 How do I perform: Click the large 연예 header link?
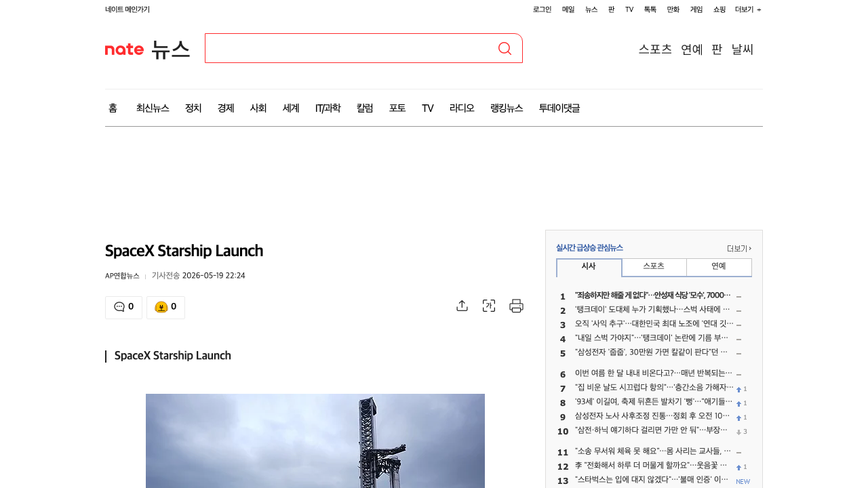click(692, 49)
